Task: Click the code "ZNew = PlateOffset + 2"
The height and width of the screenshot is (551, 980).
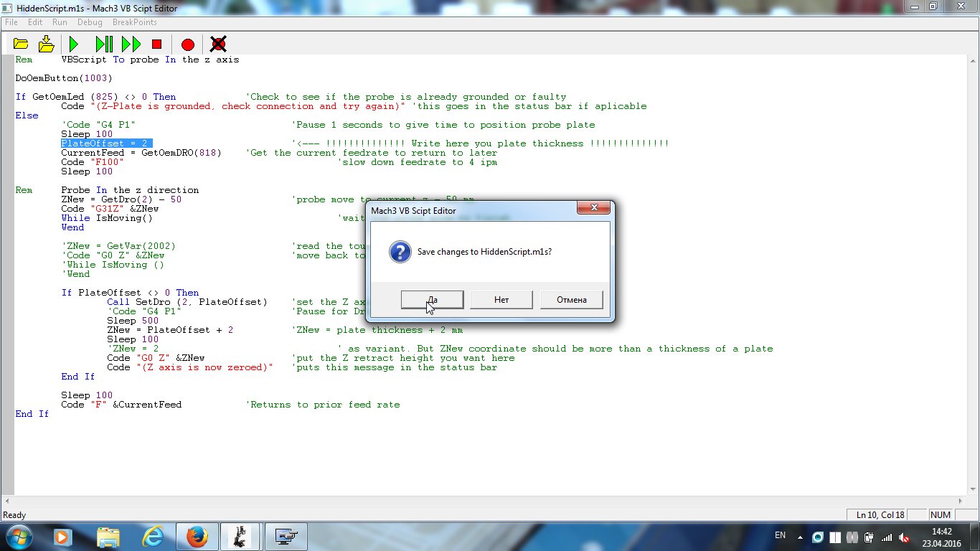Action: 170,330
